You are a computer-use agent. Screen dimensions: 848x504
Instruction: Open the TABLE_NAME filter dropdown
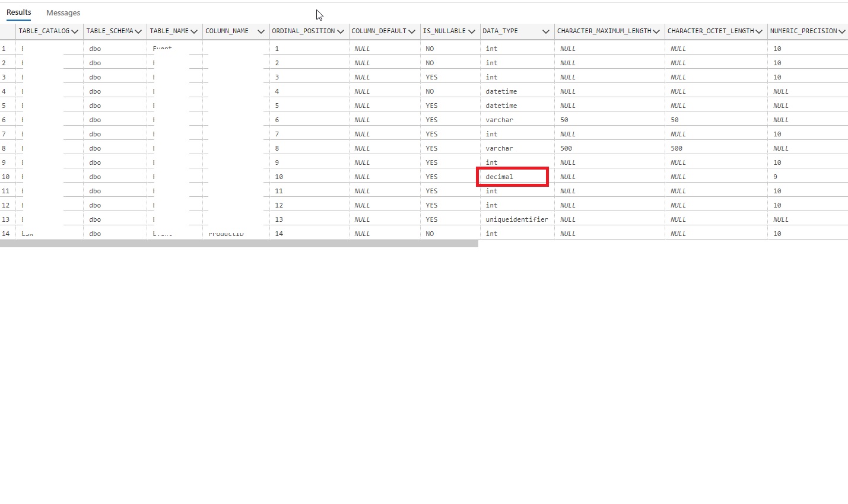(195, 31)
